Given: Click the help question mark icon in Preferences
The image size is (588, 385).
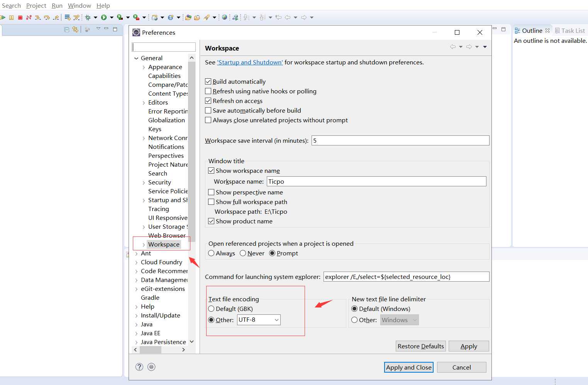Looking at the screenshot, I should click(139, 367).
